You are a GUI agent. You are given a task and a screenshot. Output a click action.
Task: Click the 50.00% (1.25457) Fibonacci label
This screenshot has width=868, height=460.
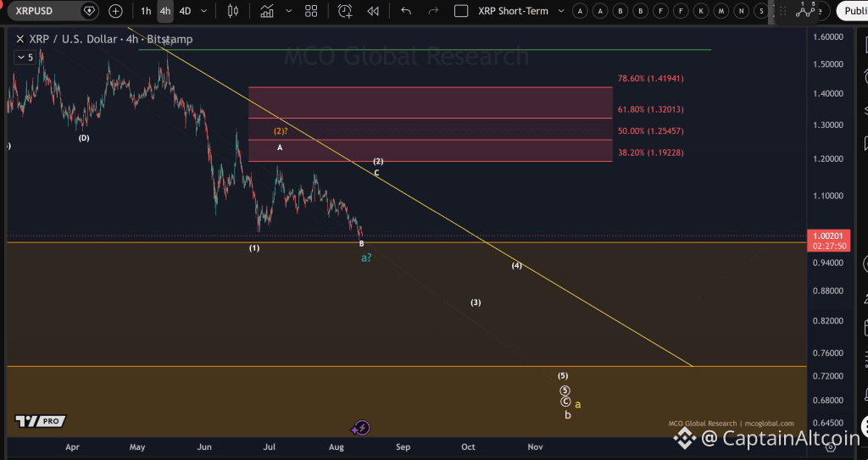coord(650,131)
